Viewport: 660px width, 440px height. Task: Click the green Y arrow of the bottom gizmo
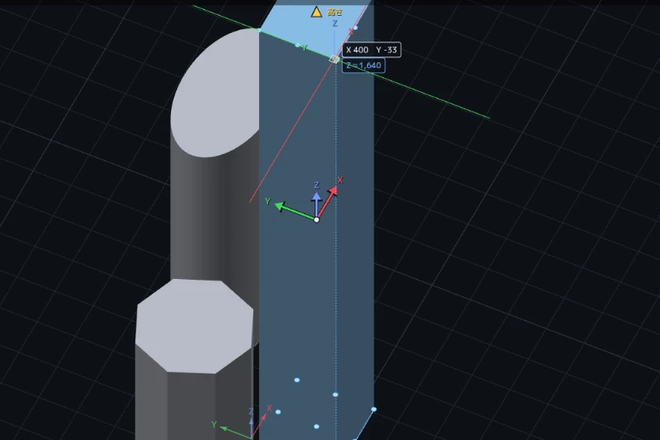235,432
